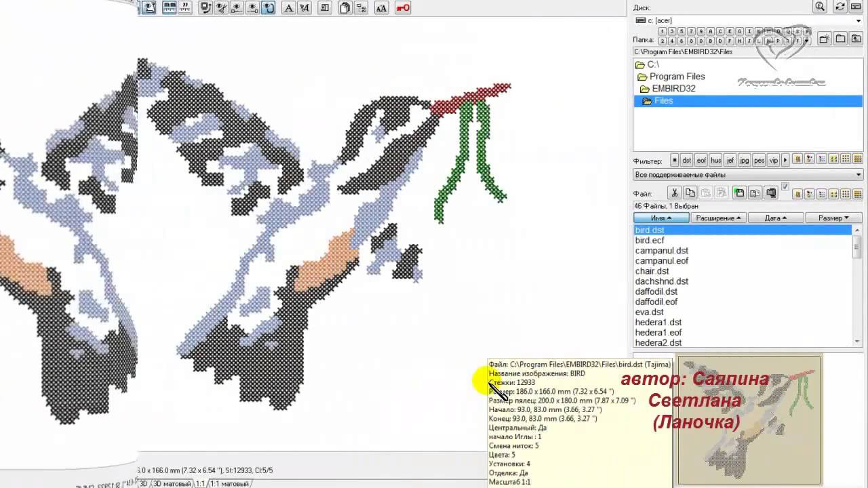Click the network computers file icon

[x=771, y=193]
